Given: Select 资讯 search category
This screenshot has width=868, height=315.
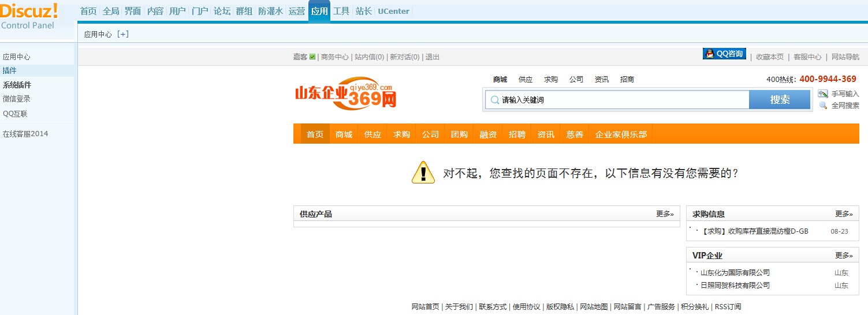Looking at the screenshot, I should [x=602, y=80].
